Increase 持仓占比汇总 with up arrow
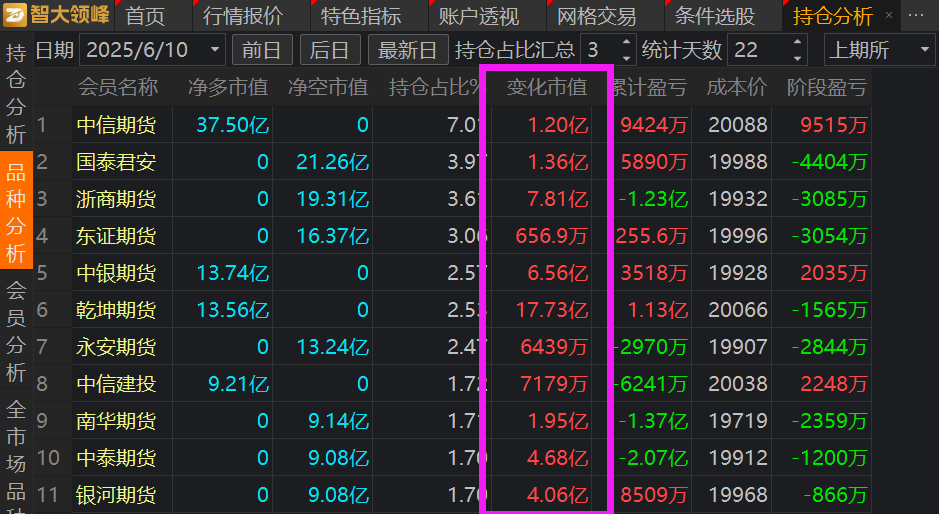Screen dimensions: 939x514 click(x=626, y=43)
